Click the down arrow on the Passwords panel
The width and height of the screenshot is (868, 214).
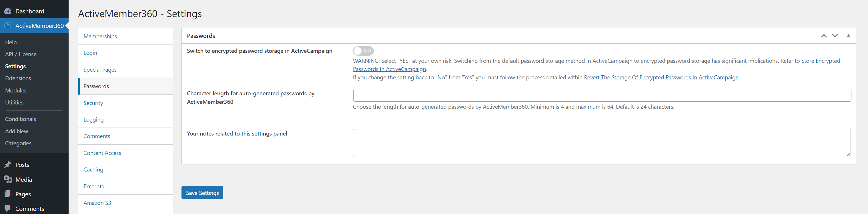pos(835,35)
